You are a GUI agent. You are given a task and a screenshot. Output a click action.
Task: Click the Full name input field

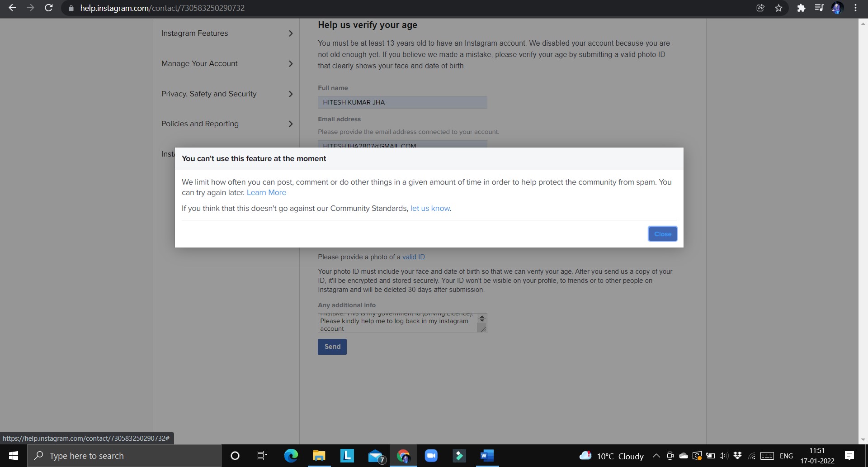coord(402,102)
